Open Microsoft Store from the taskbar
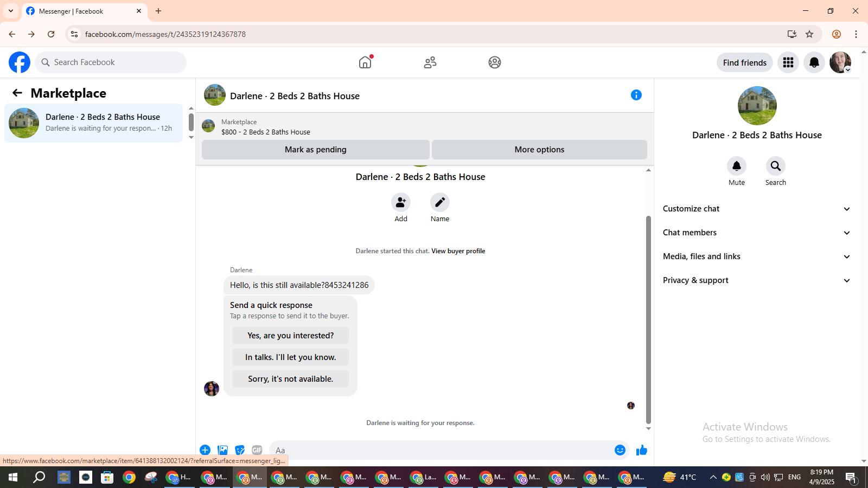The width and height of the screenshot is (868, 488). click(107, 477)
